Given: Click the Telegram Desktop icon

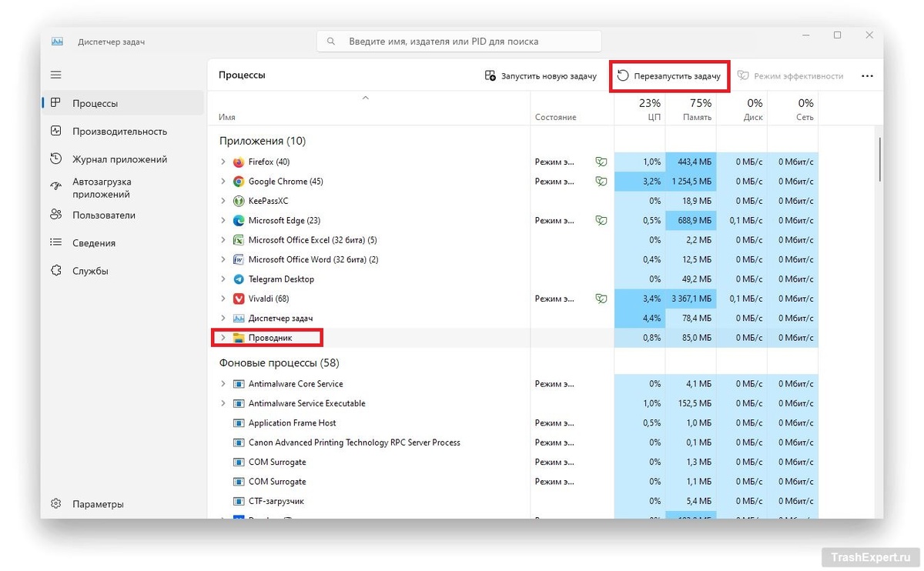Looking at the screenshot, I should click(x=239, y=279).
